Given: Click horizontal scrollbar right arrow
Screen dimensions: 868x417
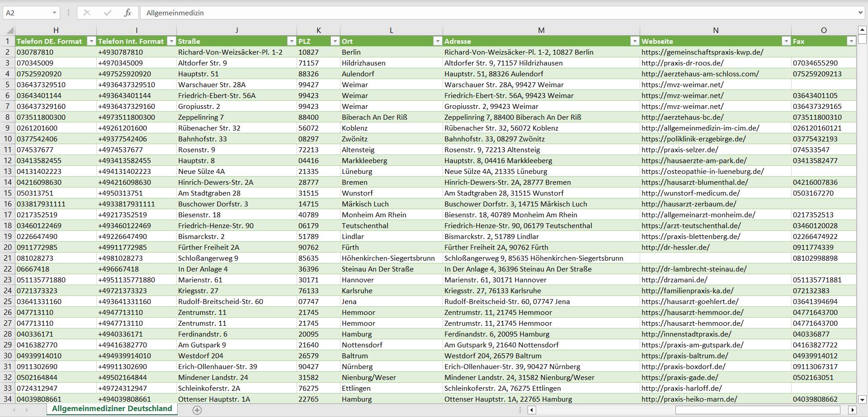Looking at the screenshot, I should 852,410.
